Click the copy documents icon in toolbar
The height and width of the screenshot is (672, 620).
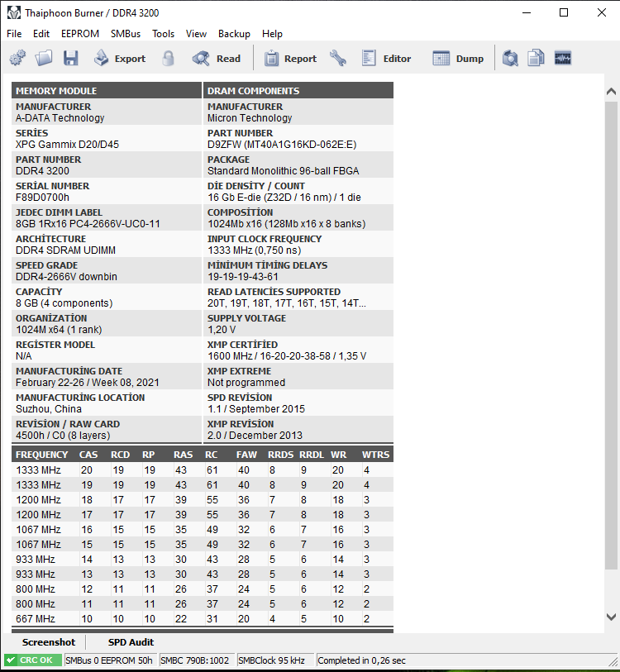[536, 58]
